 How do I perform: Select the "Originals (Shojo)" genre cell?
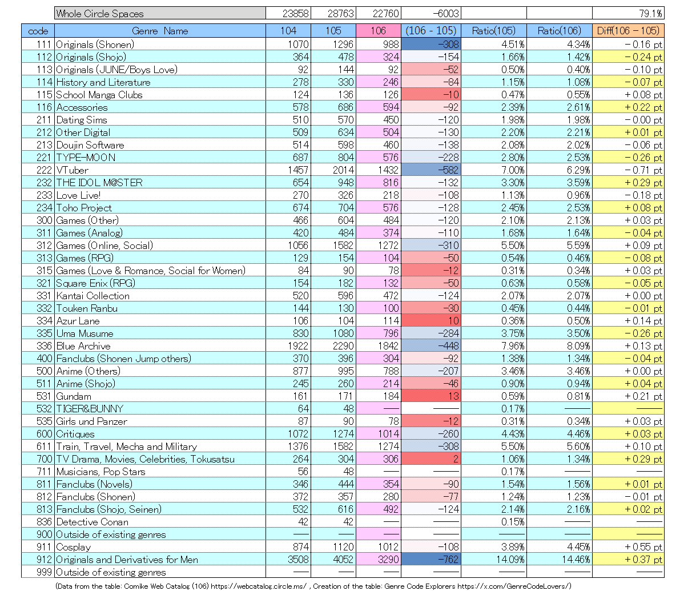pyautogui.click(x=160, y=57)
